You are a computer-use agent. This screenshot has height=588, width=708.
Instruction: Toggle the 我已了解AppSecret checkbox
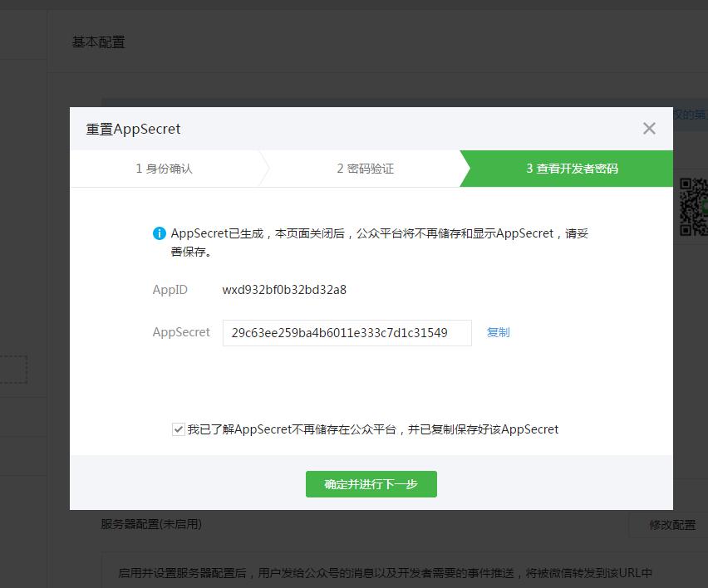pyautogui.click(x=179, y=429)
